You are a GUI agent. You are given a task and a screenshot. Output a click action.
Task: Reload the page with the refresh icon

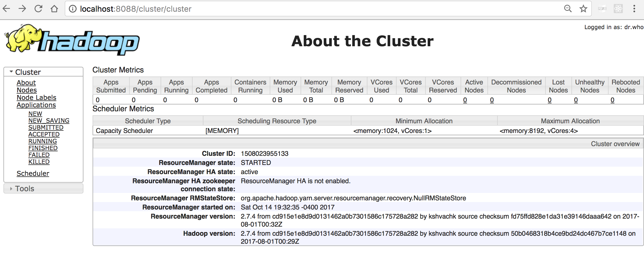coord(38,9)
